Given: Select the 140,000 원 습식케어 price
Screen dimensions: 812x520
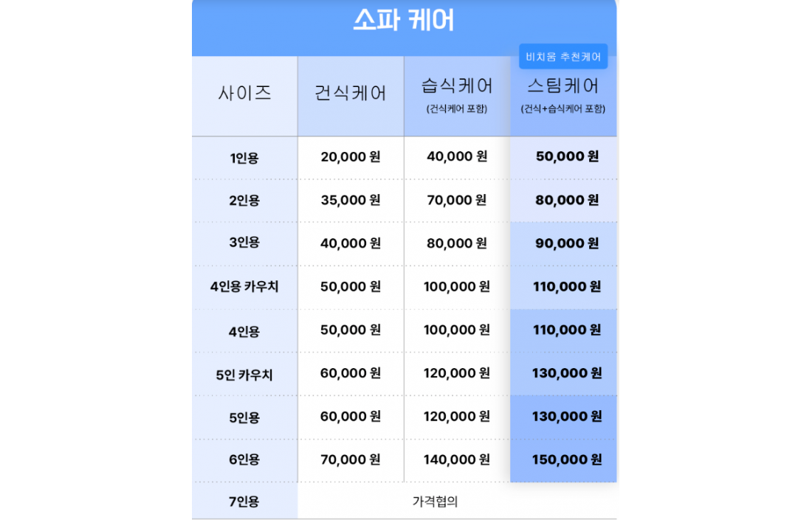Looking at the screenshot, I should (457, 460).
